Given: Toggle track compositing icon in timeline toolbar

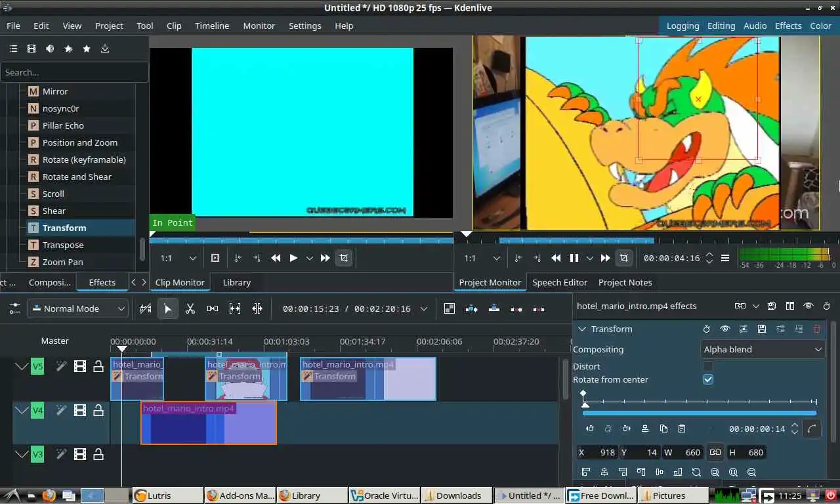Looking at the screenshot, I should coord(450,308).
